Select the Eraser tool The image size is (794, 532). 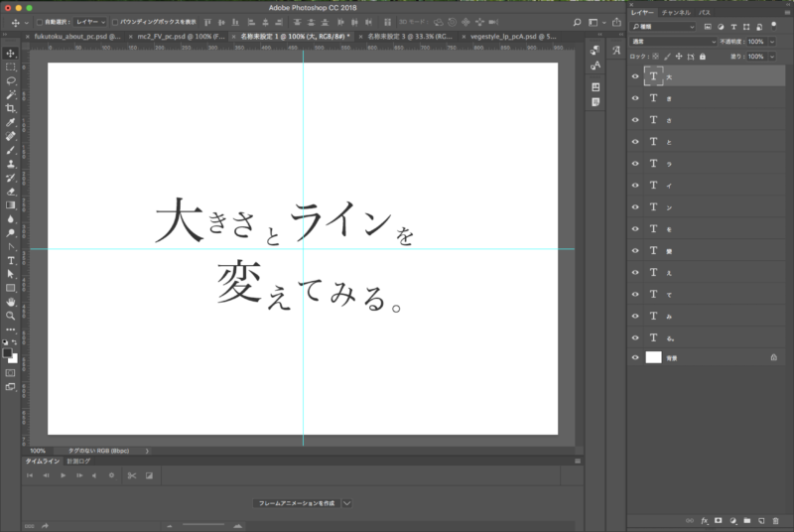(11, 192)
